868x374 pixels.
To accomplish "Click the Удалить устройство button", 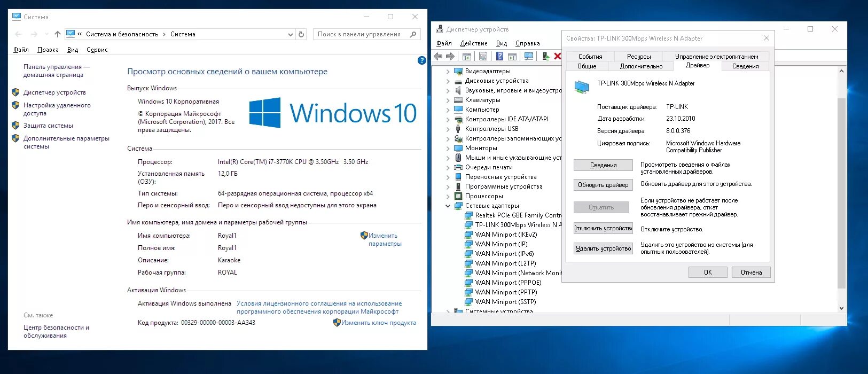I will (x=603, y=248).
